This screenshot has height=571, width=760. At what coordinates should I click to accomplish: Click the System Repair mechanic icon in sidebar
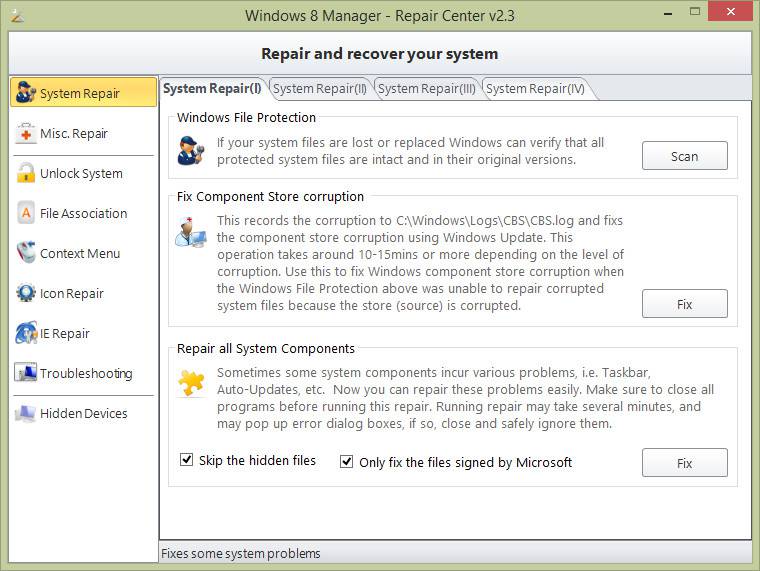(25, 92)
